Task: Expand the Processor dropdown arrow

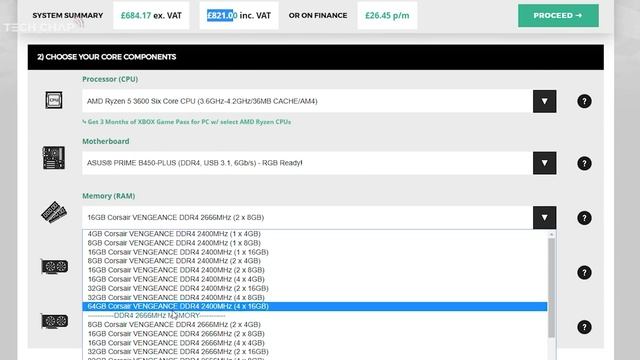Action: (x=544, y=101)
